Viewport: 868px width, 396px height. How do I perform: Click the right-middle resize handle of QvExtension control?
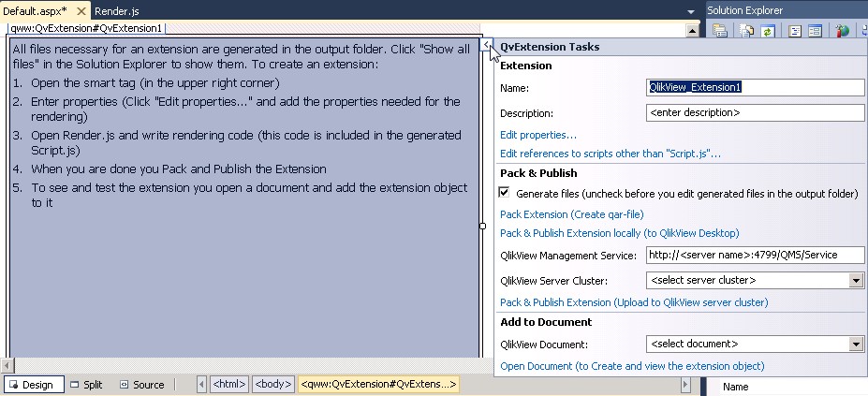(x=483, y=226)
